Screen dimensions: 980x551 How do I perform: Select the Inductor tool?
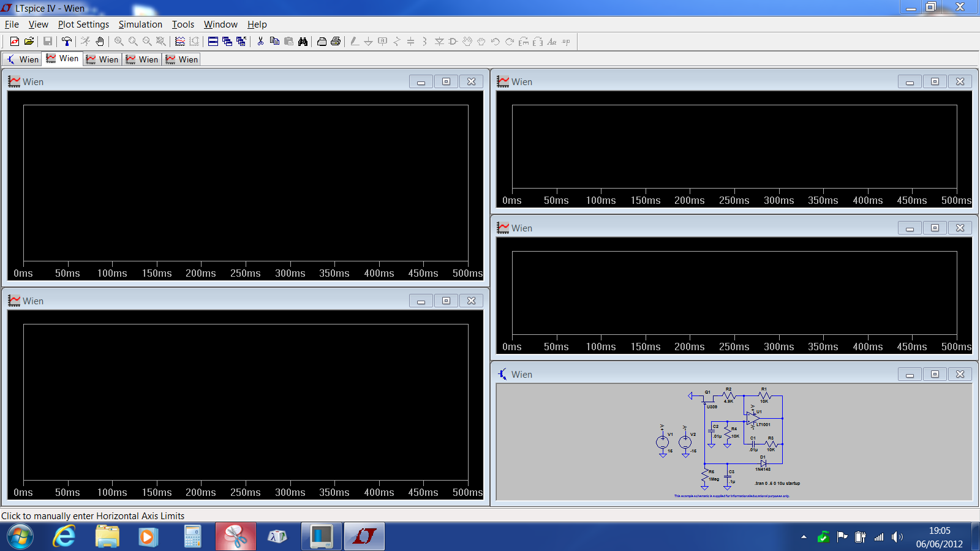pyautogui.click(x=424, y=42)
